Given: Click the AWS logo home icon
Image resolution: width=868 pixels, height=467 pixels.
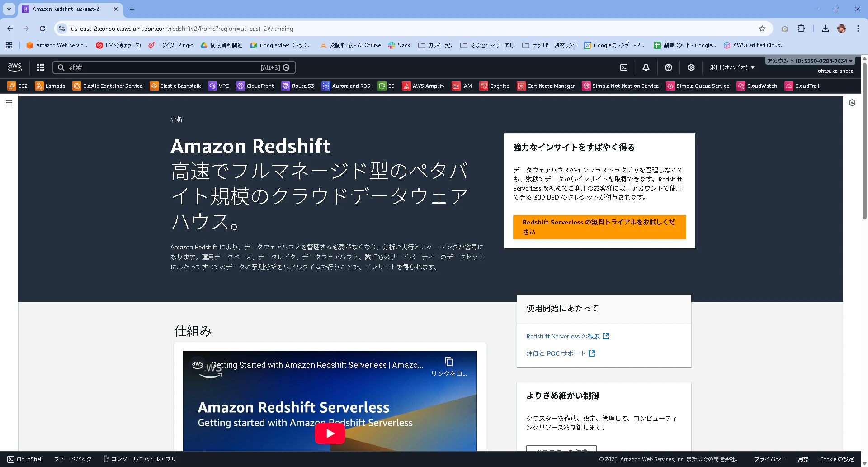Looking at the screenshot, I should tap(15, 67).
